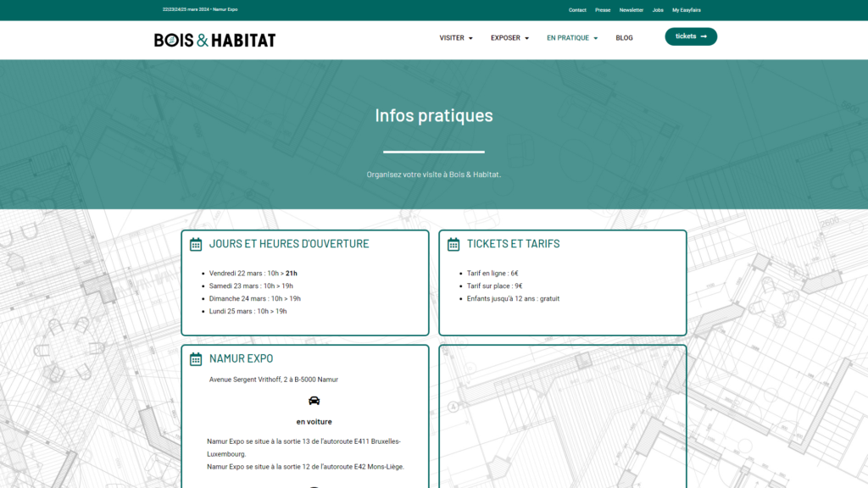Click 'Organisez votre visite à Bois & Habitat.'
868x488 pixels.
coord(434,175)
